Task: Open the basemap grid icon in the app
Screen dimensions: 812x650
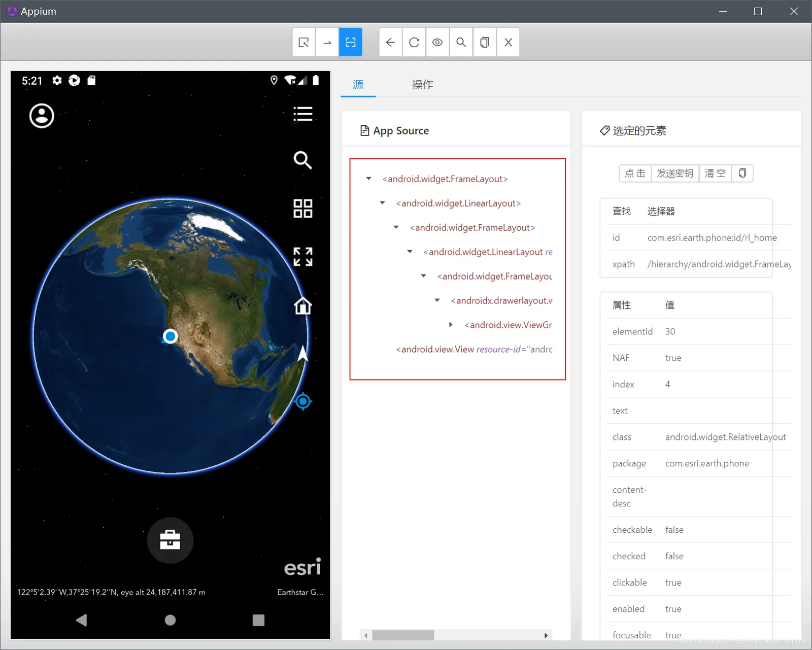Action: point(303,208)
